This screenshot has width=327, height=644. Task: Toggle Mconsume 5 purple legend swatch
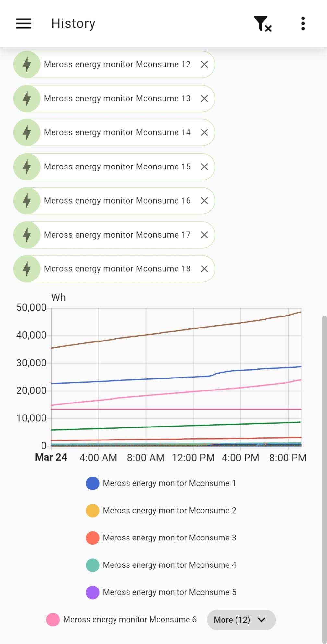coord(92,592)
